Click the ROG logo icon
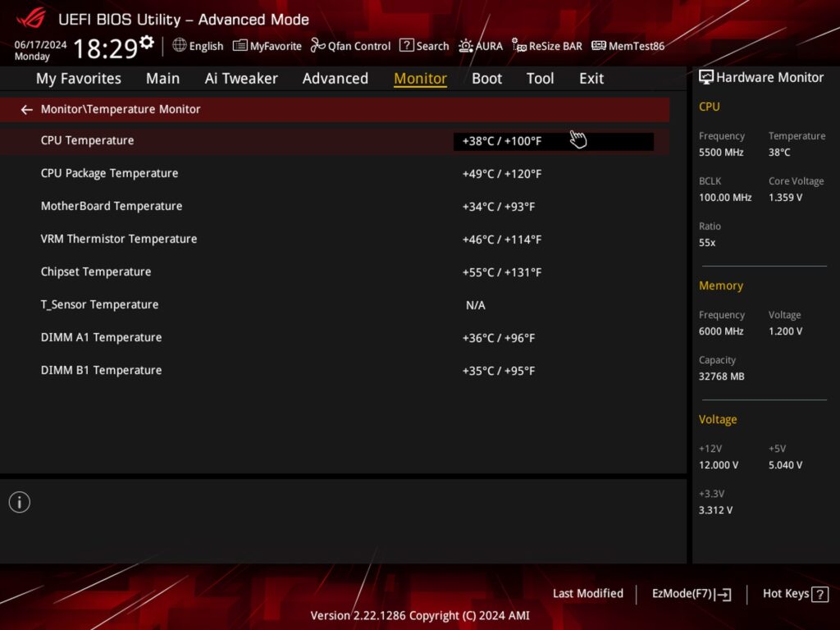Viewport: 840px width, 630px height. point(31,19)
